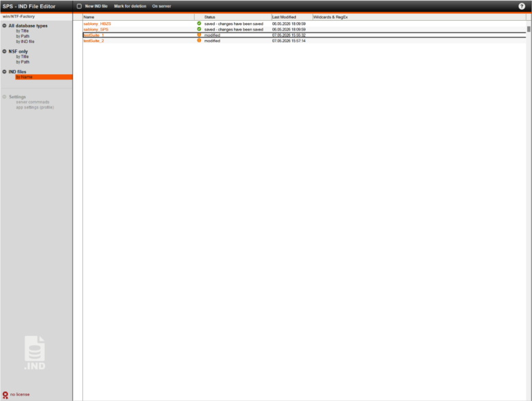Collapse the All database types section

[x=4, y=26]
